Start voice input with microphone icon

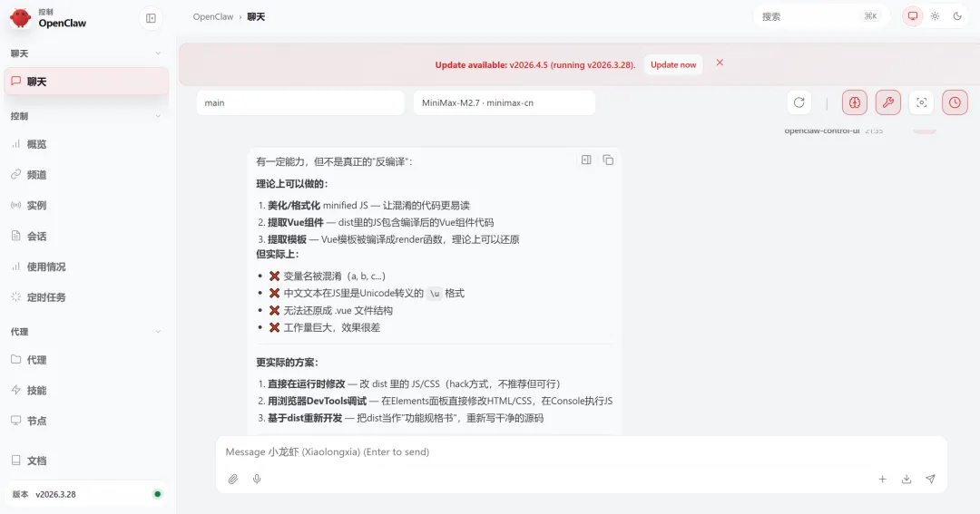(x=257, y=479)
